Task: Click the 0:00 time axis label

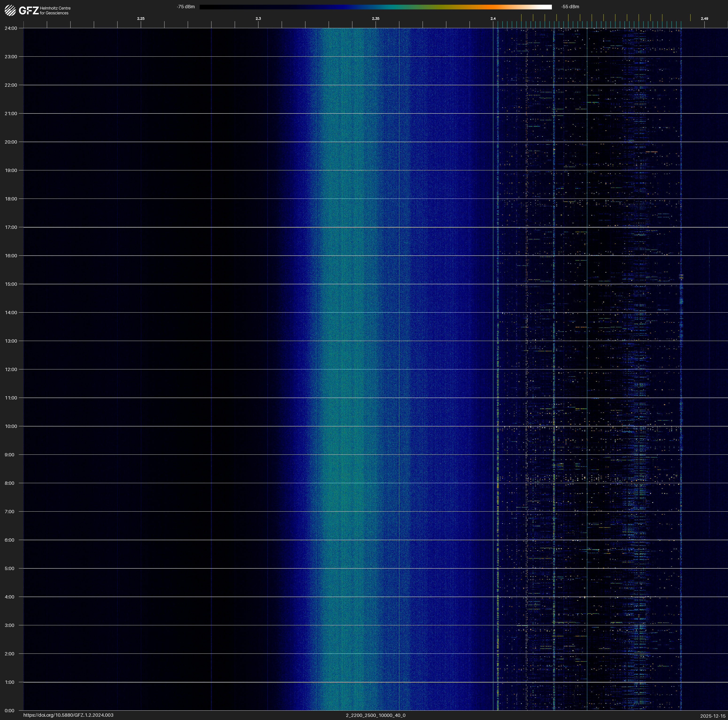Action: point(9,711)
